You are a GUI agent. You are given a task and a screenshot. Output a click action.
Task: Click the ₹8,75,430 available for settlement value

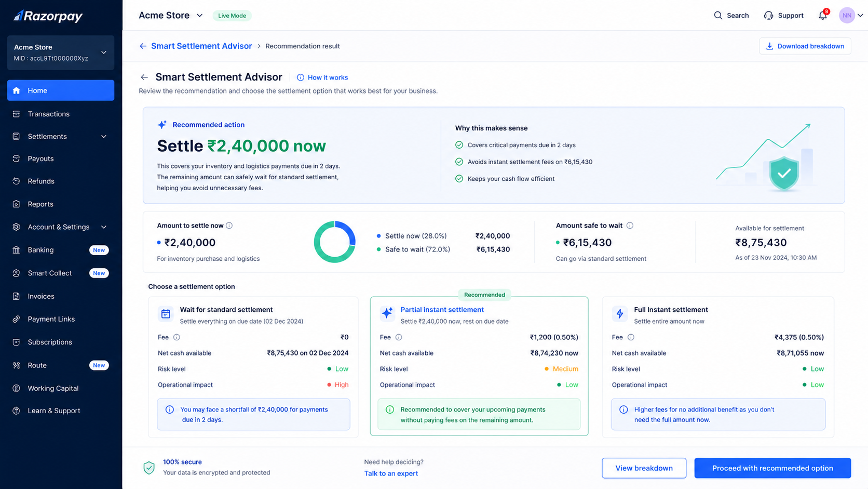click(761, 243)
